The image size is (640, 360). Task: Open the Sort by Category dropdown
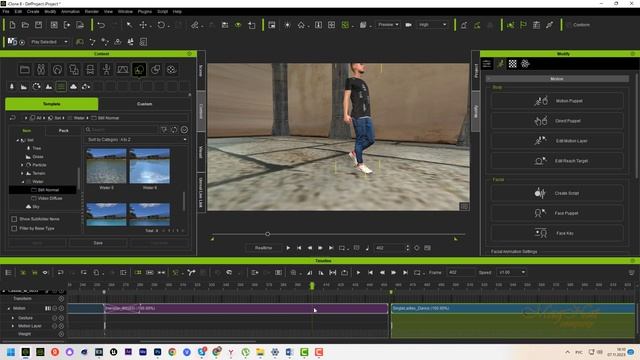136,140
